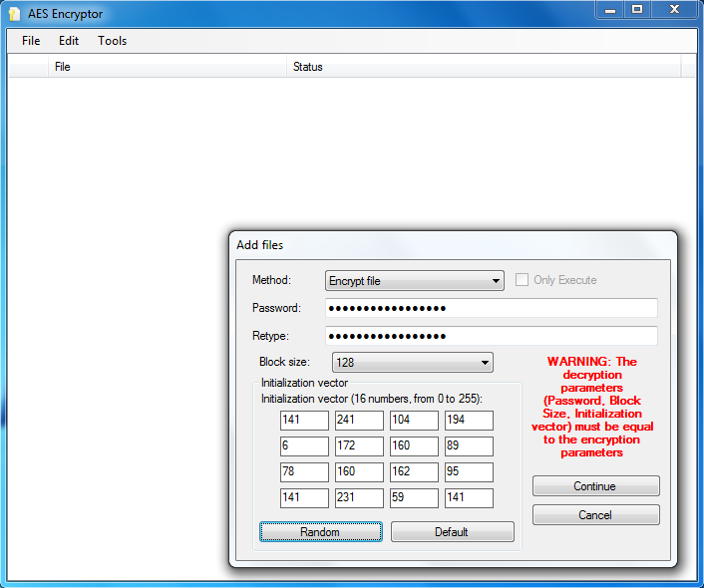Click the AES Encryptor title bar icon
704x588 pixels.
14,14
